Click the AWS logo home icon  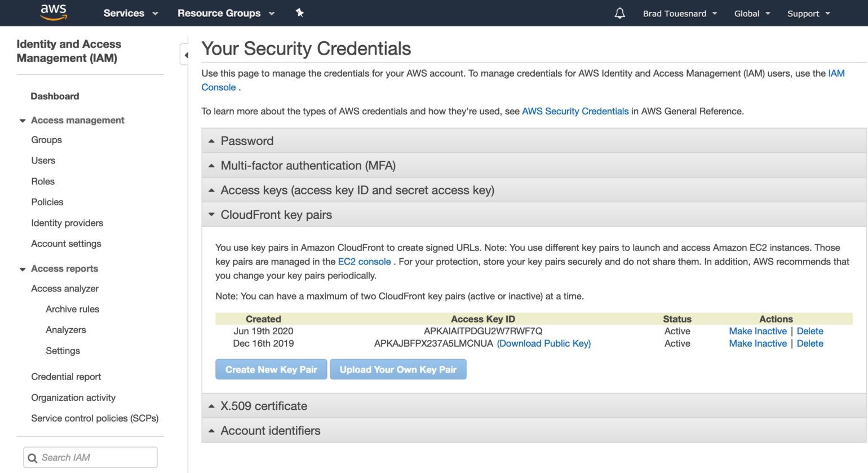(54, 12)
